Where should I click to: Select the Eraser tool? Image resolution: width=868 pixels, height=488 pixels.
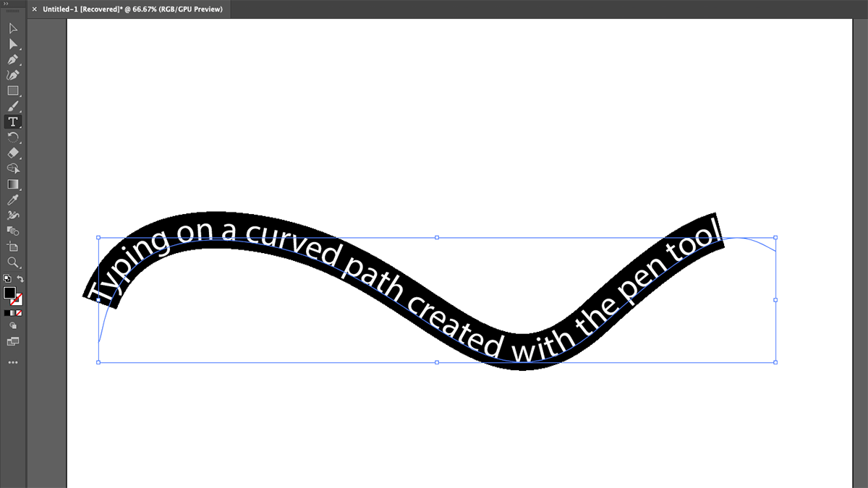[x=13, y=153]
